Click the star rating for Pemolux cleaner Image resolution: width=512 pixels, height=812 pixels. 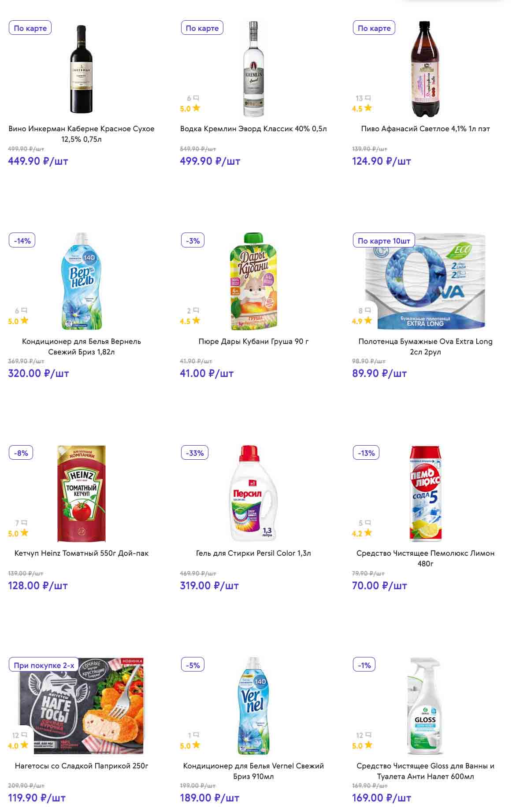[x=362, y=533]
